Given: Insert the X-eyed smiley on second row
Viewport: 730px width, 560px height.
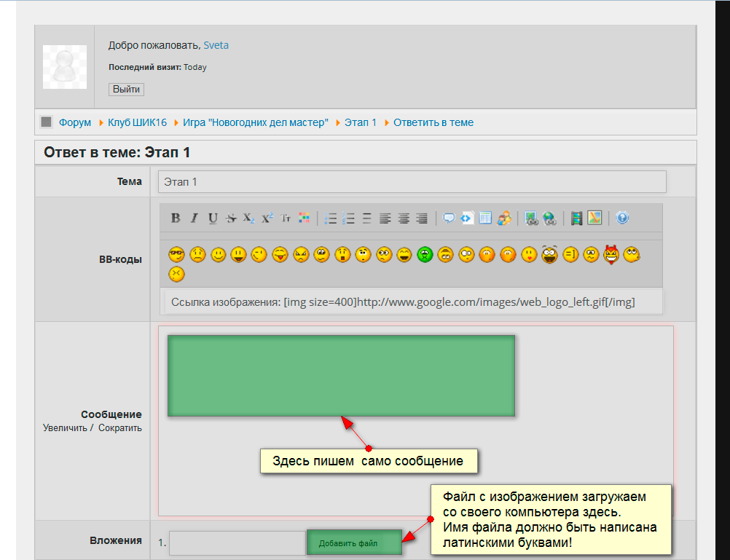Looking at the screenshot, I should [176, 274].
